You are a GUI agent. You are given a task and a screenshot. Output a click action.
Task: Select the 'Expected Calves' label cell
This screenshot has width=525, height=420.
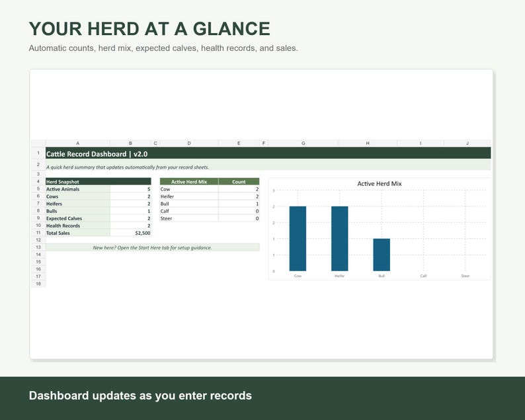click(x=77, y=218)
